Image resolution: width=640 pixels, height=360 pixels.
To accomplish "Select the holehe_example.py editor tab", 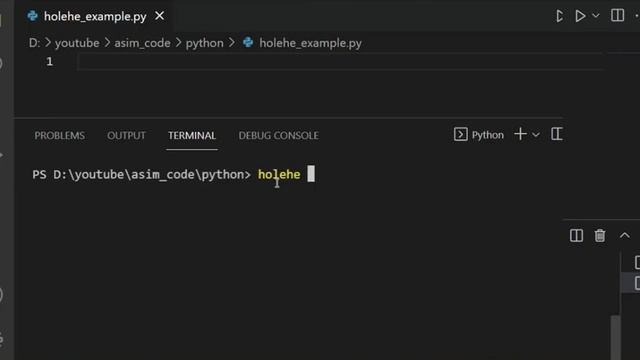I will (x=95, y=16).
